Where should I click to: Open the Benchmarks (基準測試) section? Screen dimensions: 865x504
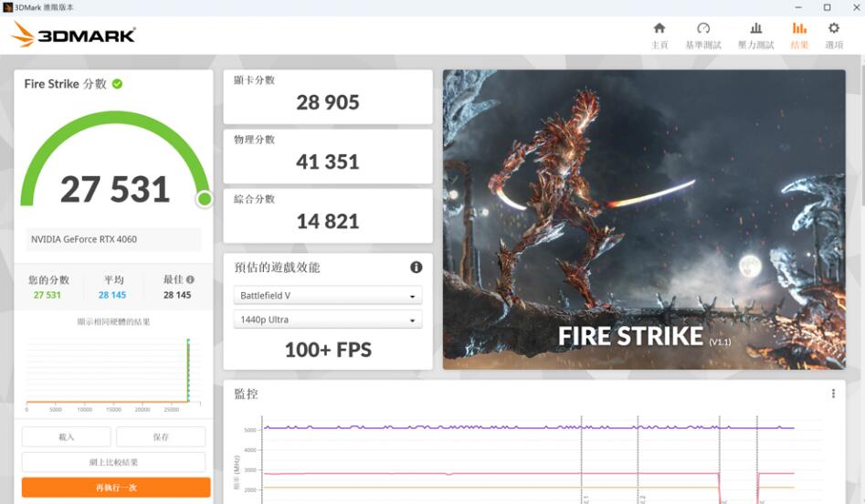point(702,36)
